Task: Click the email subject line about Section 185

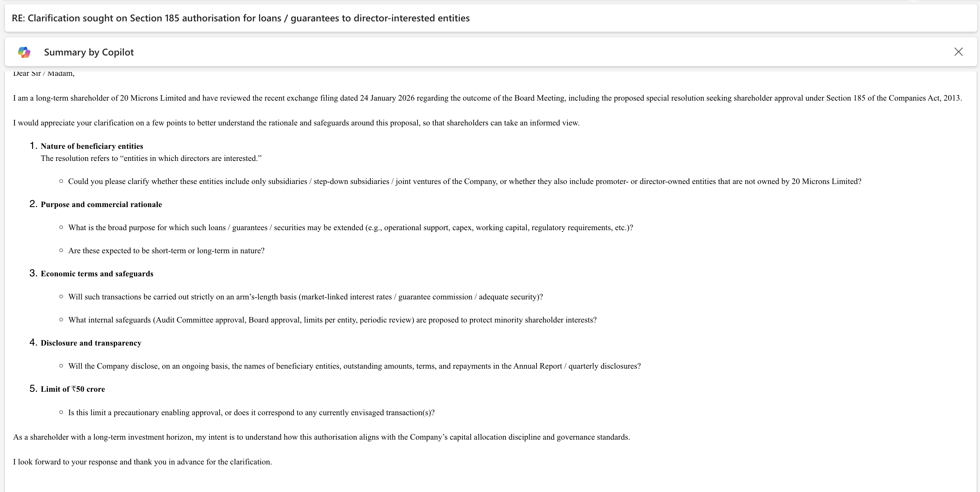Action: tap(241, 18)
